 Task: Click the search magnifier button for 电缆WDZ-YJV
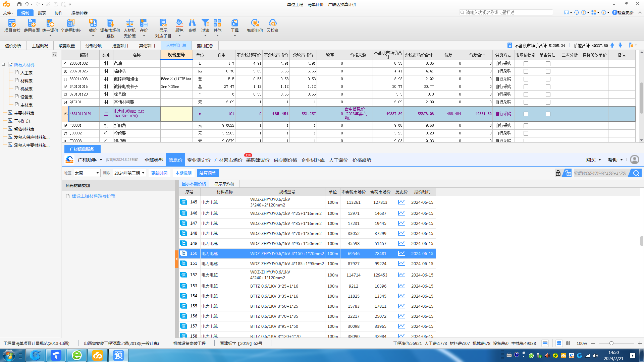coord(636,173)
